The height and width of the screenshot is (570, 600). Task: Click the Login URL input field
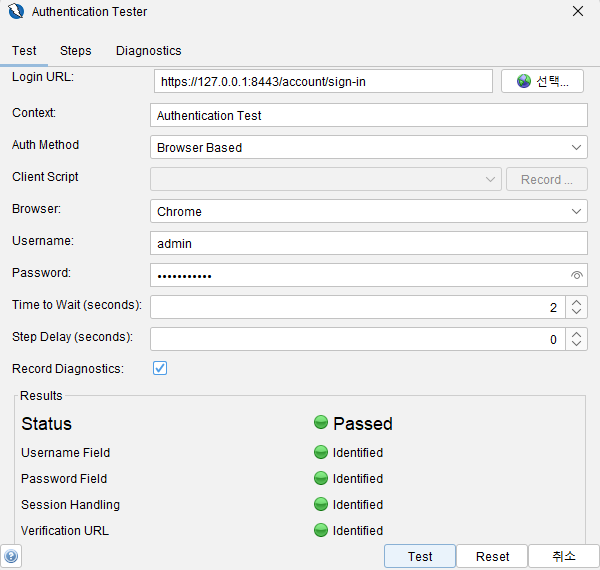pyautogui.click(x=323, y=81)
